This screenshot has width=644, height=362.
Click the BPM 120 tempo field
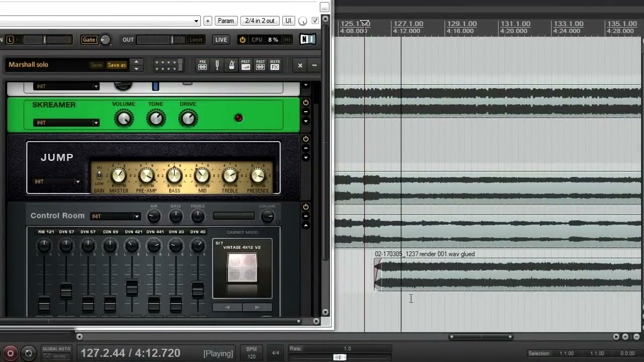point(252,352)
